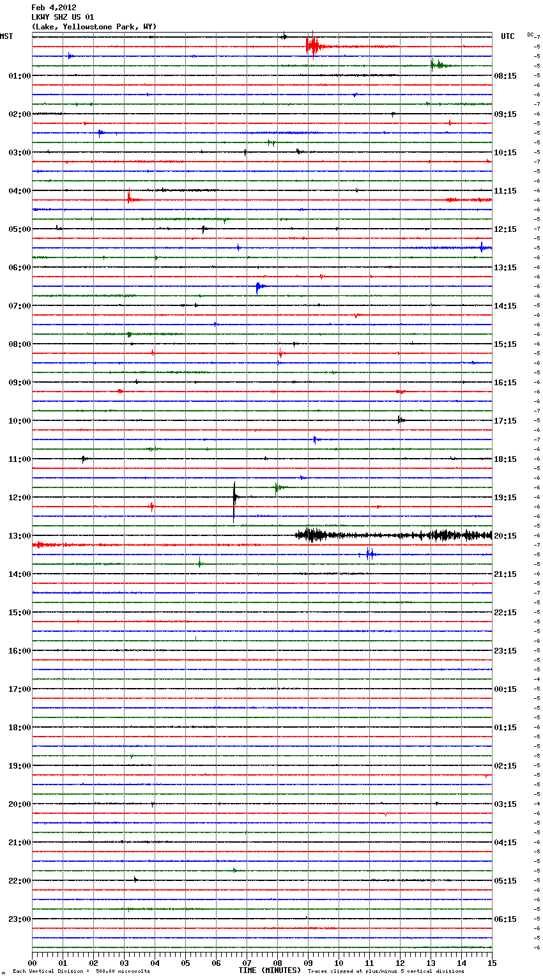Click 'Traces clipped at plus/minus 5 vertical divisions' note
The image size is (543, 980).
click(x=386, y=971)
